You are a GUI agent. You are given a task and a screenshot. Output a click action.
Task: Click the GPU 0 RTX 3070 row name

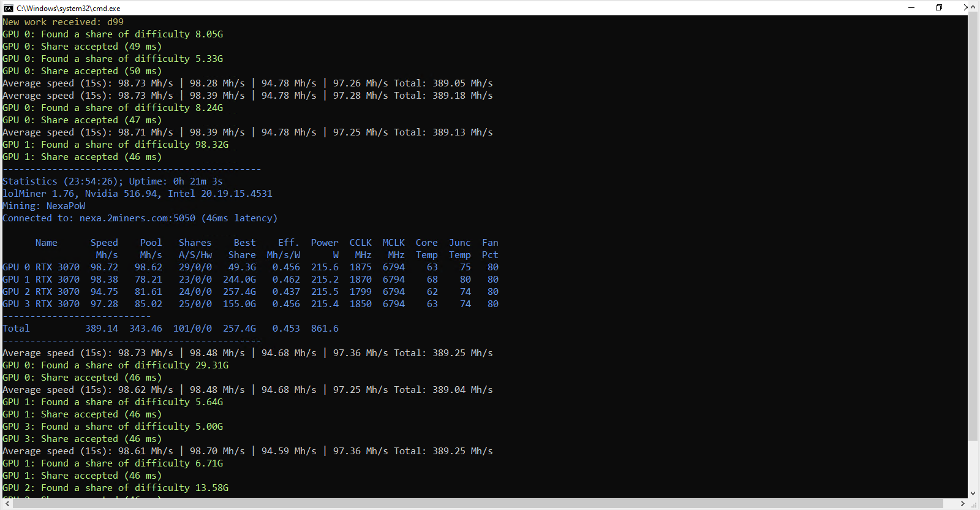[41, 267]
